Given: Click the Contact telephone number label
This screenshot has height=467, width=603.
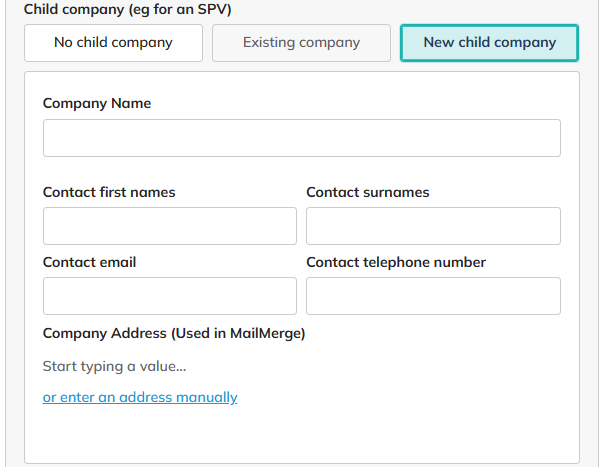Looking at the screenshot, I should [396, 262].
